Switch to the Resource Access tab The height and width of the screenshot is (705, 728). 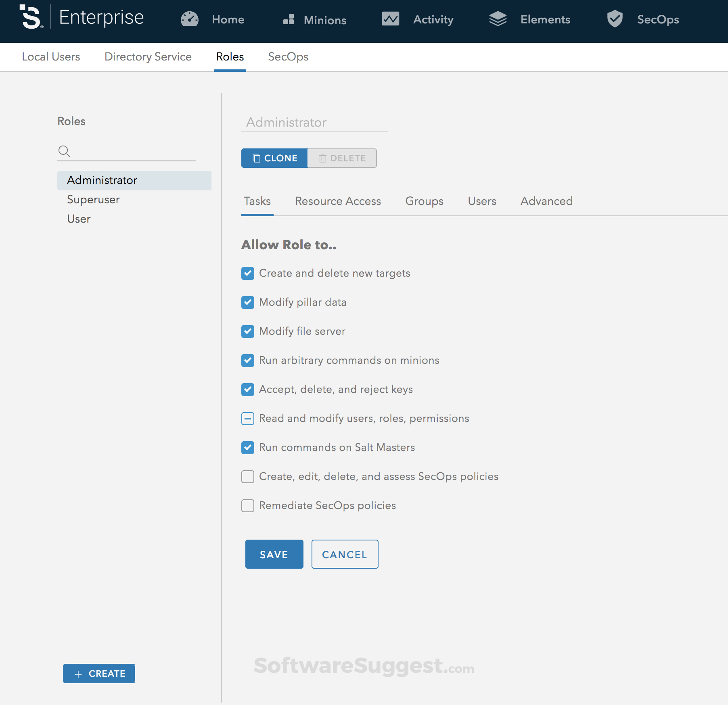click(338, 201)
